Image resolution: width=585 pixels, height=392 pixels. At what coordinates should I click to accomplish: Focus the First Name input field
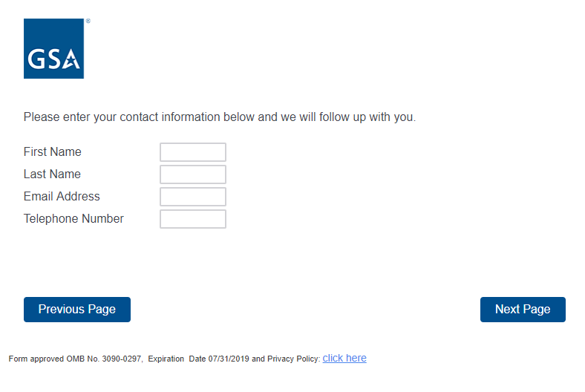click(193, 152)
